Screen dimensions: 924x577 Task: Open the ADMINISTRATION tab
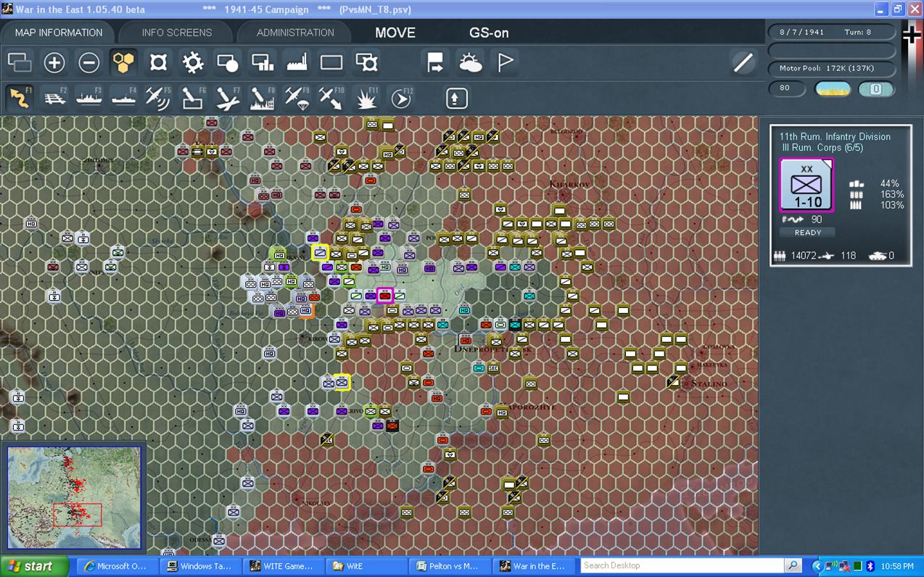click(x=295, y=33)
